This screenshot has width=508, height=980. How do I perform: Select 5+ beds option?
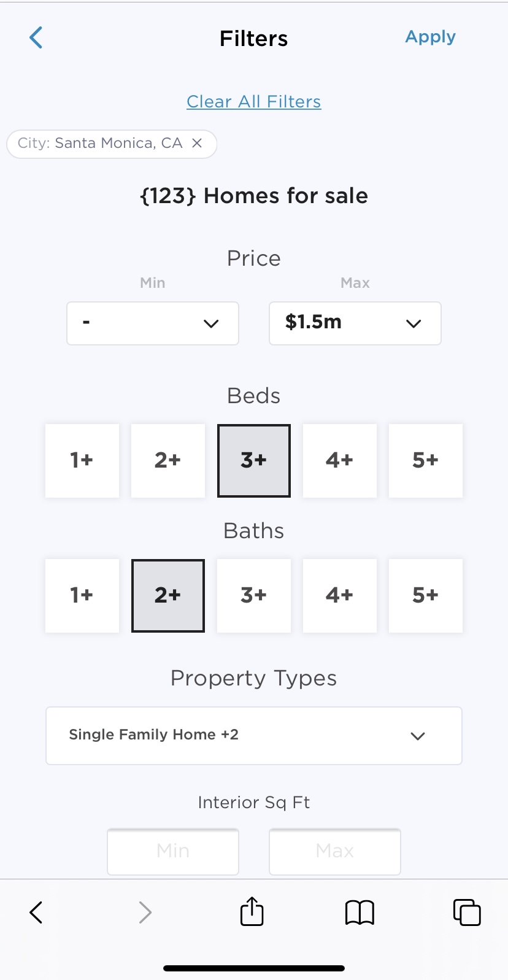[426, 460]
